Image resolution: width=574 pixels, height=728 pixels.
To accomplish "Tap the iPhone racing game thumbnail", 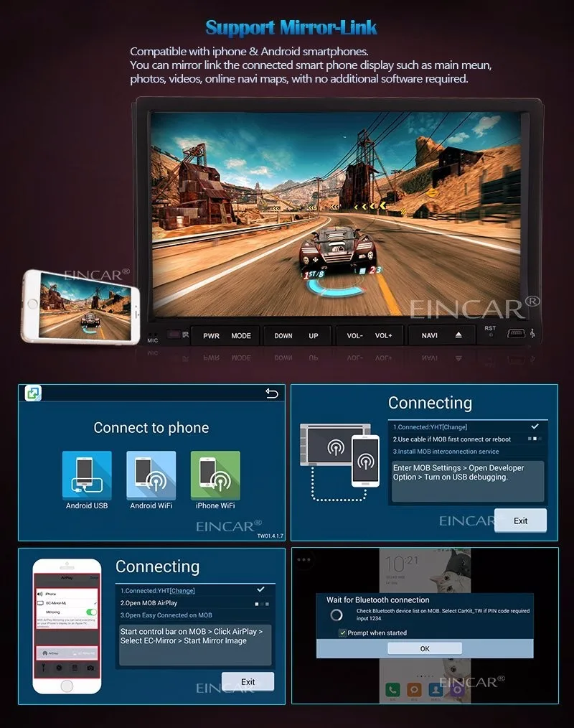I will pyautogui.click(x=85, y=306).
